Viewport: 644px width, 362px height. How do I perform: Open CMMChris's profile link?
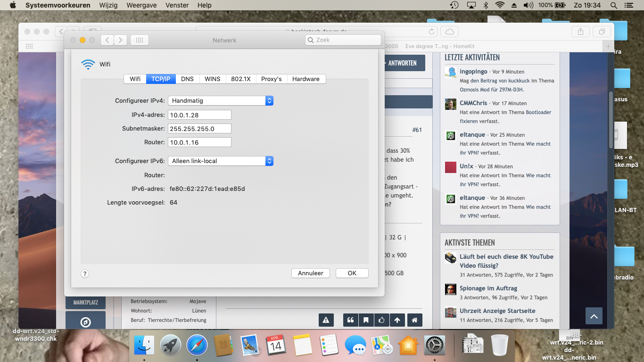pyautogui.click(x=473, y=103)
